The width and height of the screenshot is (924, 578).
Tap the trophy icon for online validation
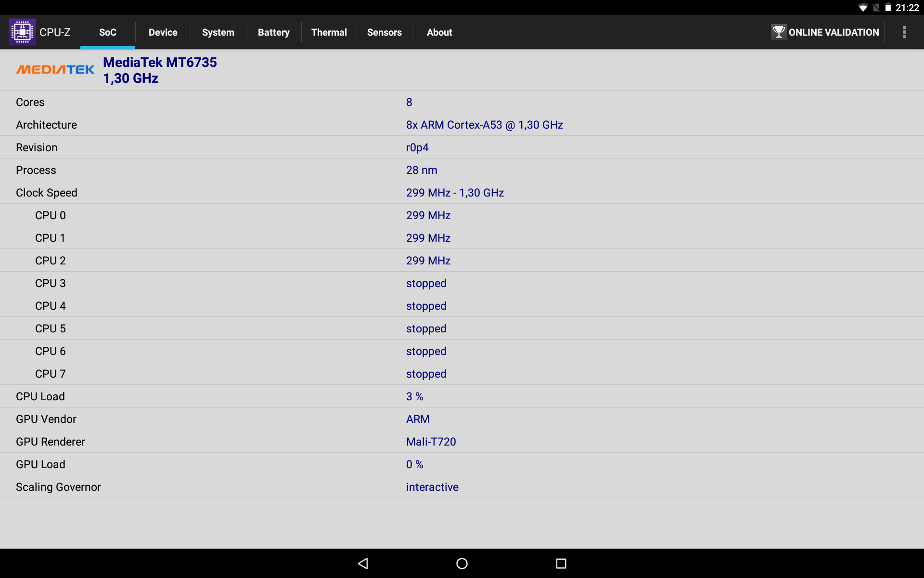point(778,32)
